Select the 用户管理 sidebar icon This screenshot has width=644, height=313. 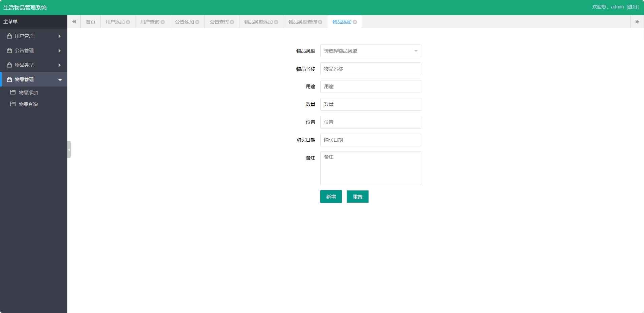coord(9,36)
